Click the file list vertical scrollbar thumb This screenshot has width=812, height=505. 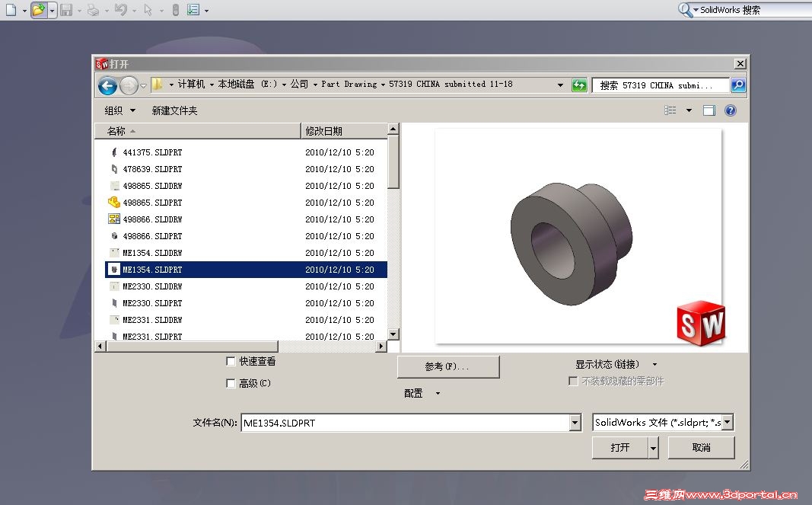coord(393,161)
